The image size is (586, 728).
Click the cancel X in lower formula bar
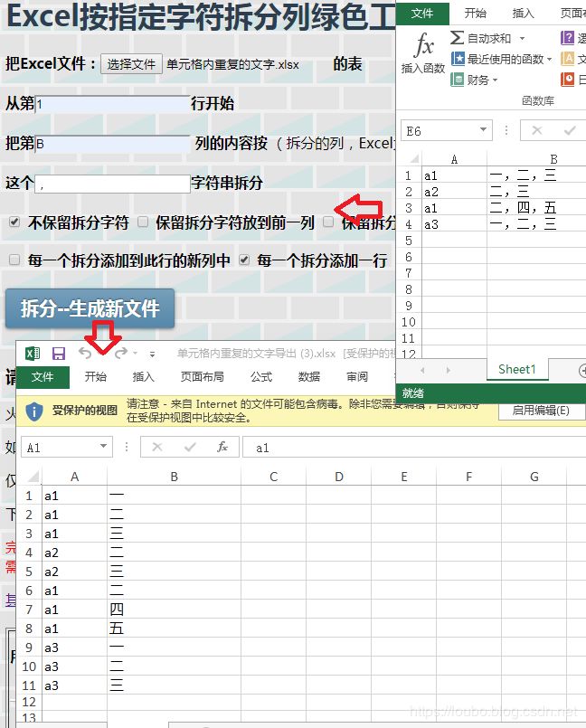coord(157,447)
